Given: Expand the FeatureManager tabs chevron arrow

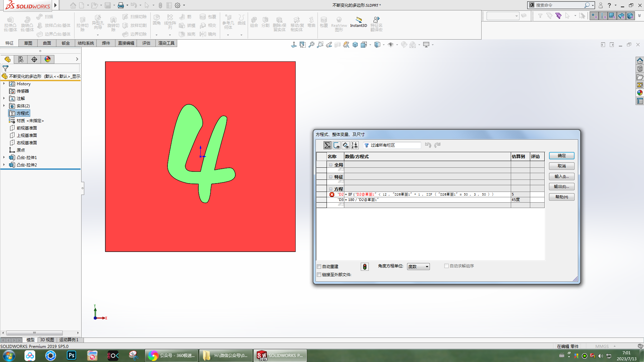Looking at the screenshot, I should (77, 59).
